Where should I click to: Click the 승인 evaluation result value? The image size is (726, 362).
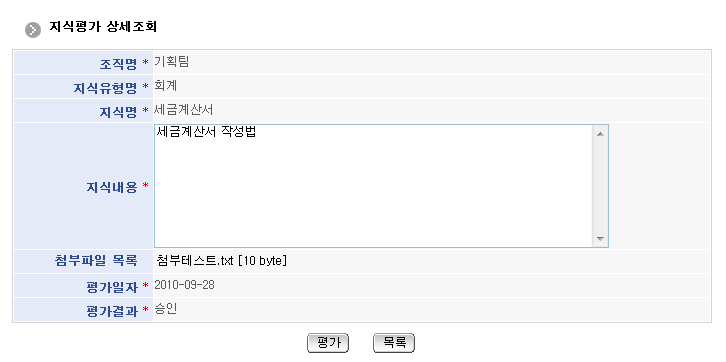pyautogui.click(x=166, y=309)
